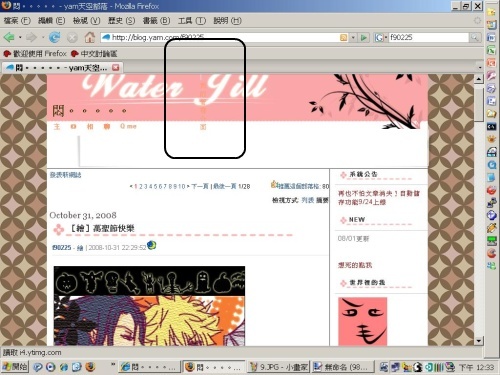This screenshot has height=375, width=500.
Task: Expand the address bar URL history dropdown
Action: coord(353,38)
